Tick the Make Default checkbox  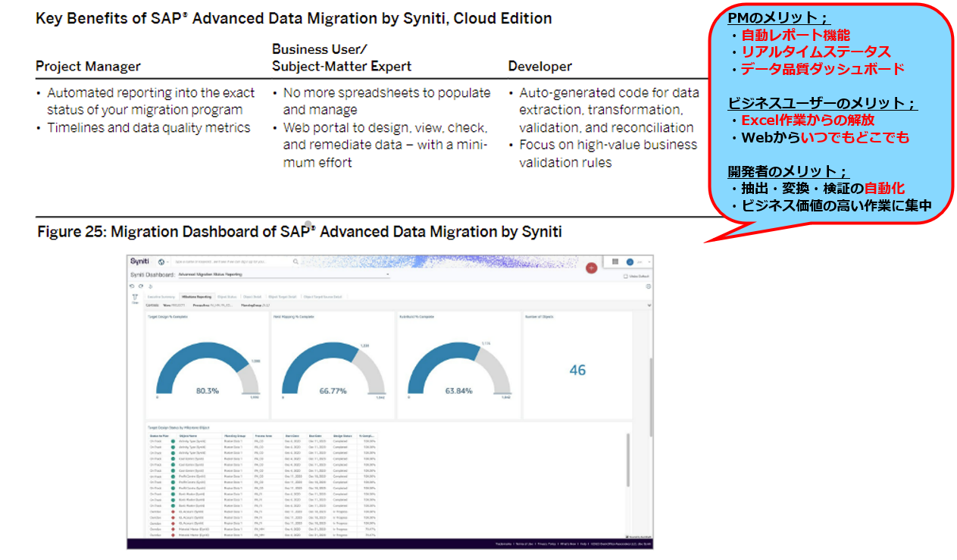[625, 276]
